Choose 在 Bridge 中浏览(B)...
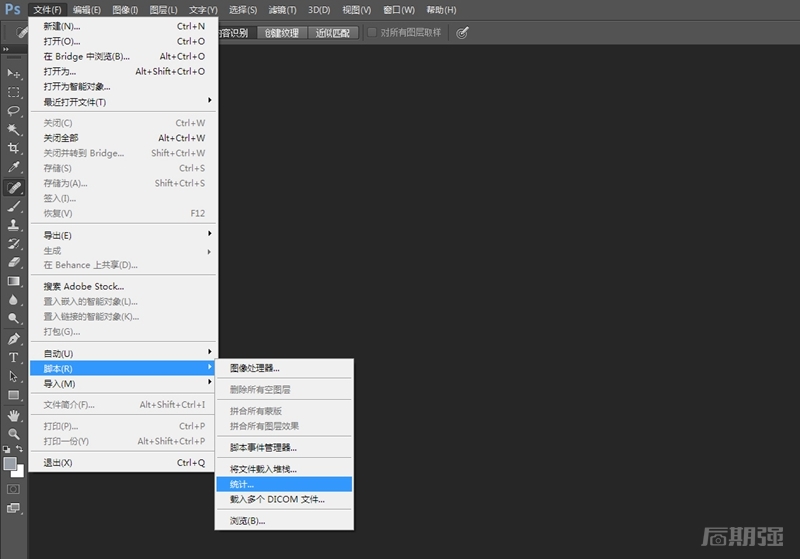This screenshot has width=800, height=559. click(x=123, y=56)
